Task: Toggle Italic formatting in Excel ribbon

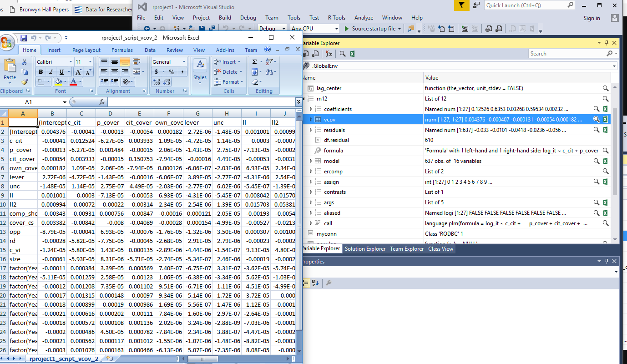Action: click(51, 72)
